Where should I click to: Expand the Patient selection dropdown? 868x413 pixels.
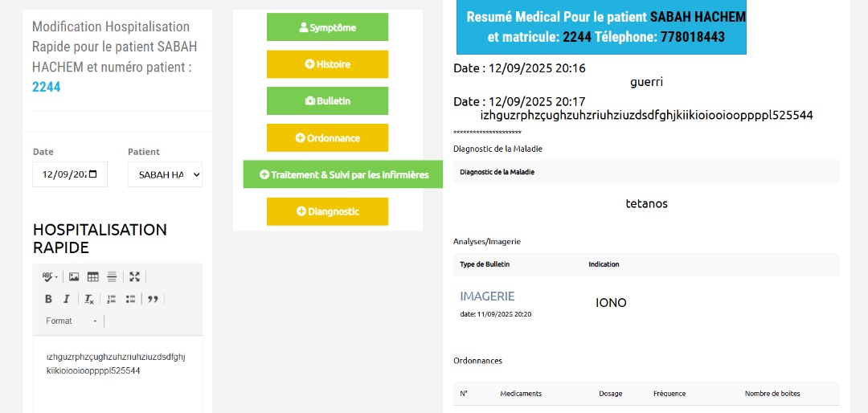(165, 174)
